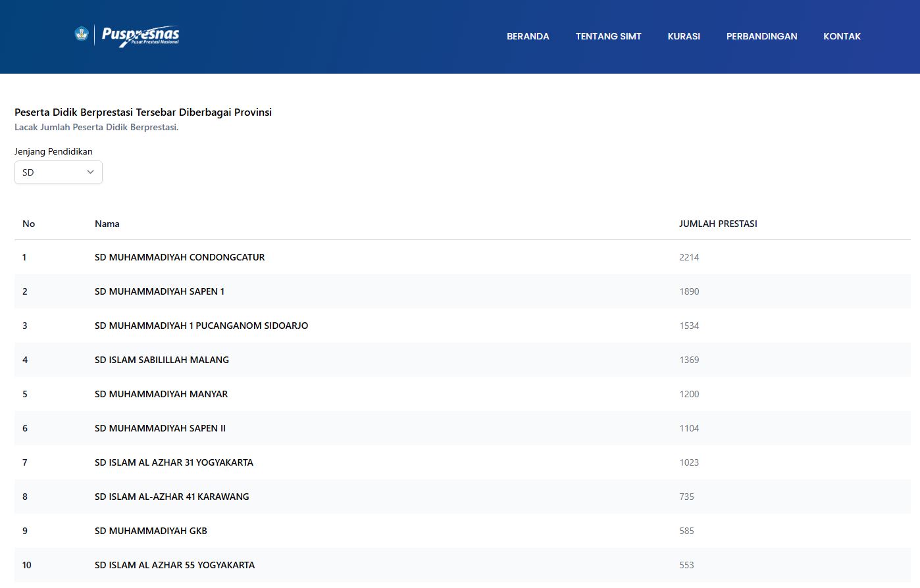920x588 pixels.
Task: Click SD MUHAMMADIYAH MANYAR entry
Action: [x=161, y=394]
